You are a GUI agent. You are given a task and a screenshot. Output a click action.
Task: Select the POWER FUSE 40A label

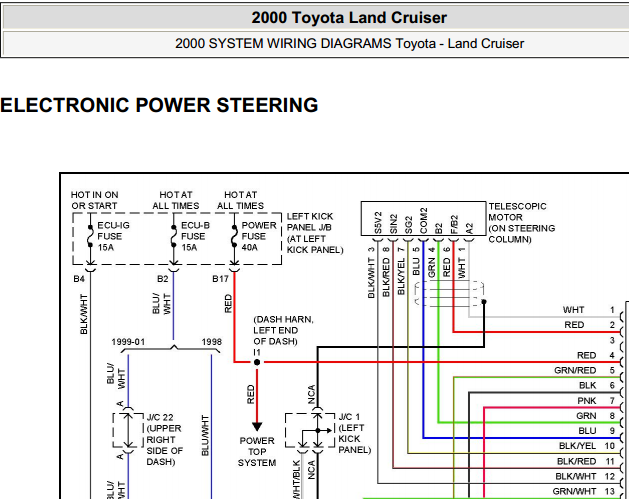click(x=259, y=236)
